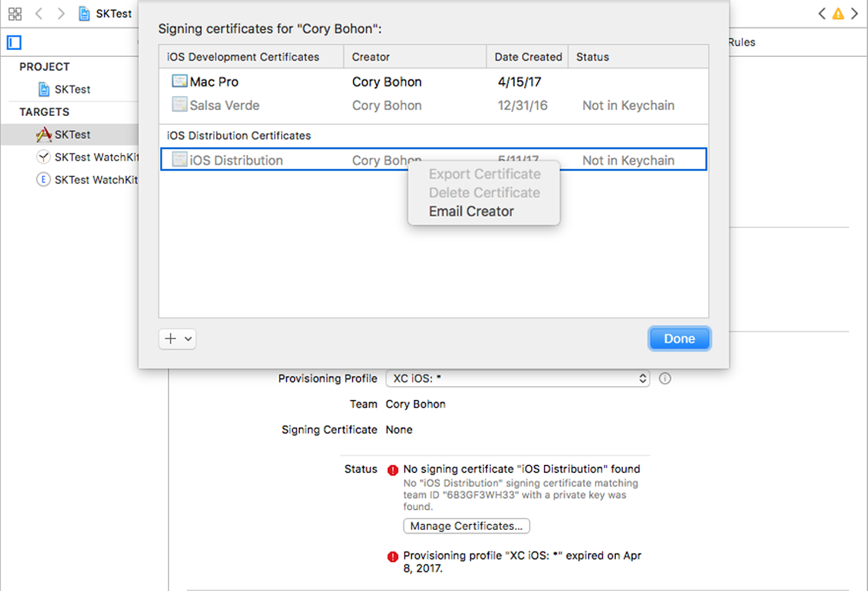Open the Provisioning Profile popup menu

[517, 379]
